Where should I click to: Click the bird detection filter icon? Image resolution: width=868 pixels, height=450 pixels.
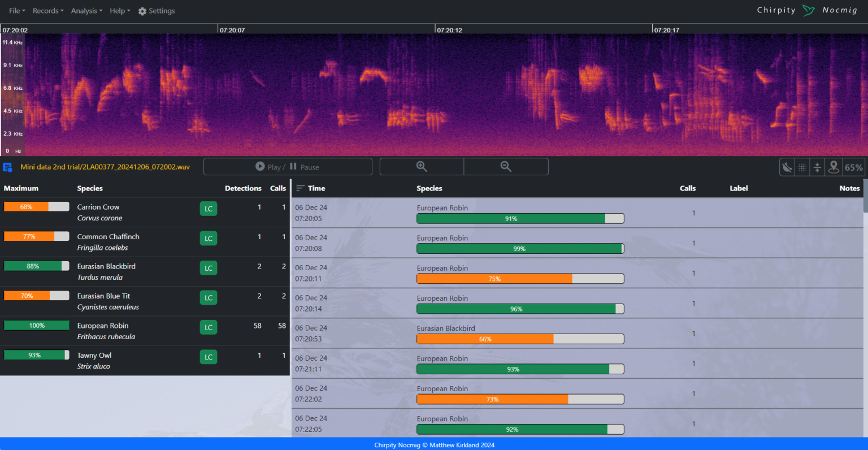click(787, 167)
